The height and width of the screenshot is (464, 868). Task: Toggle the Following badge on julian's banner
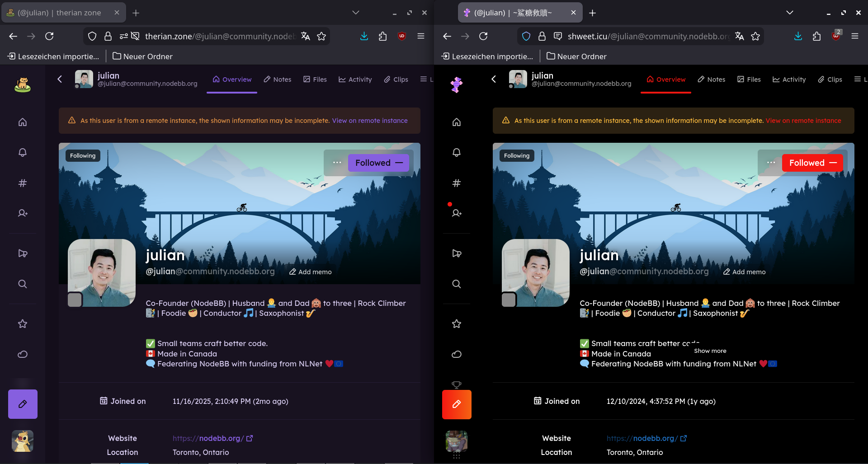pos(516,155)
